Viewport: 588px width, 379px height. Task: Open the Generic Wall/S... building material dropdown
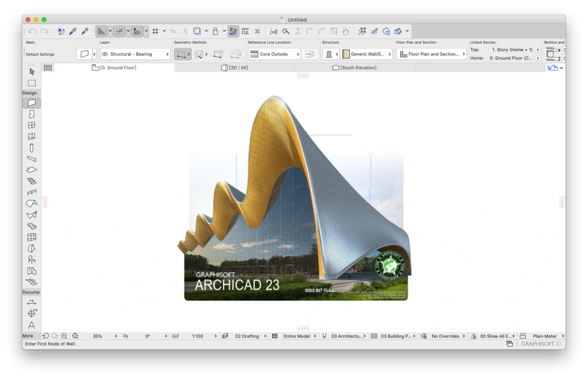(367, 55)
